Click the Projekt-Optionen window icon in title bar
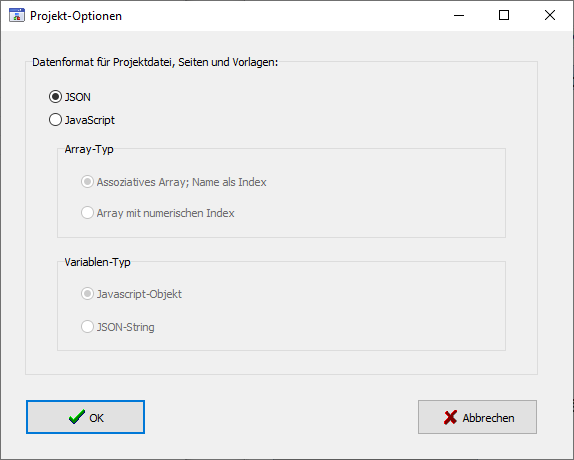Viewport: 574px width, 460px height. point(16,15)
